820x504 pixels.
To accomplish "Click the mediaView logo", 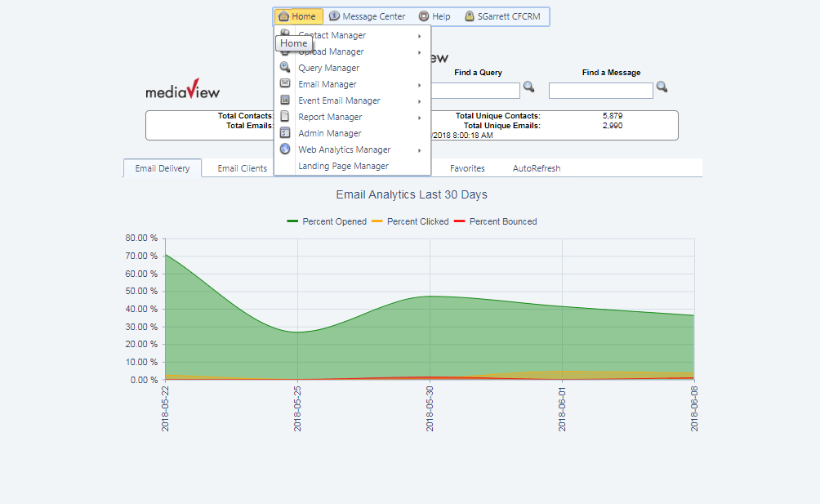I will point(182,89).
